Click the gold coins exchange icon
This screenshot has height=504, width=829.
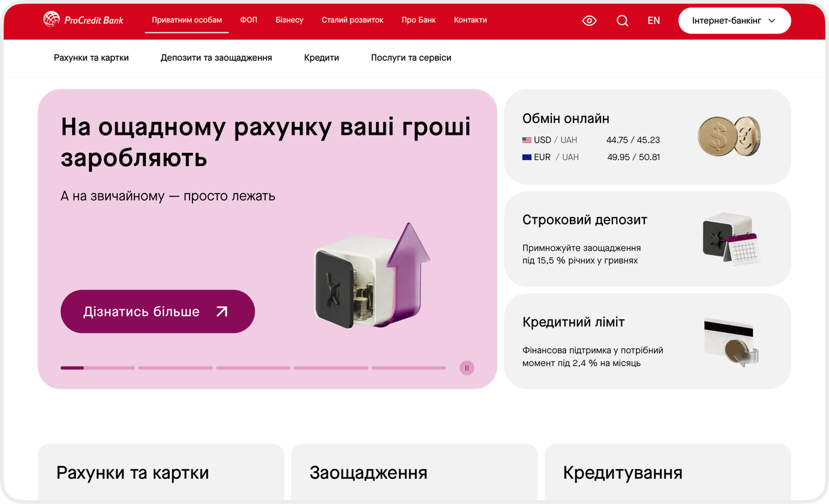pyautogui.click(x=729, y=136)
